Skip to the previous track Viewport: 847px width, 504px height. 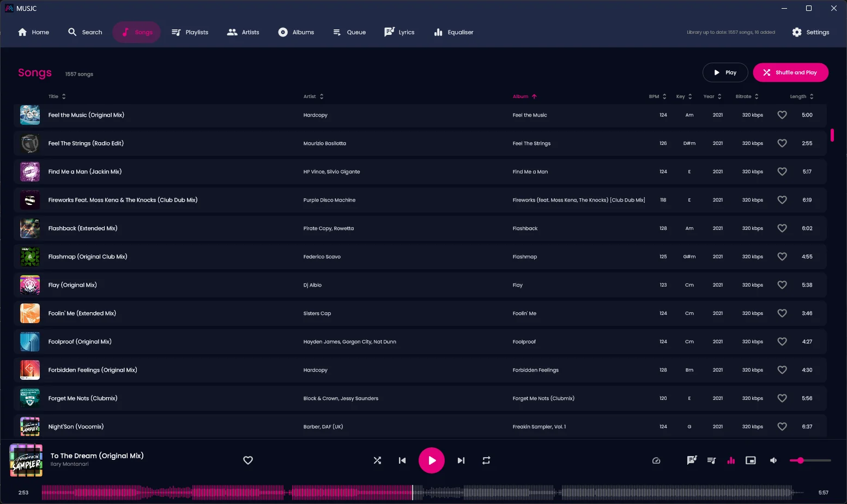pos(402,460)
